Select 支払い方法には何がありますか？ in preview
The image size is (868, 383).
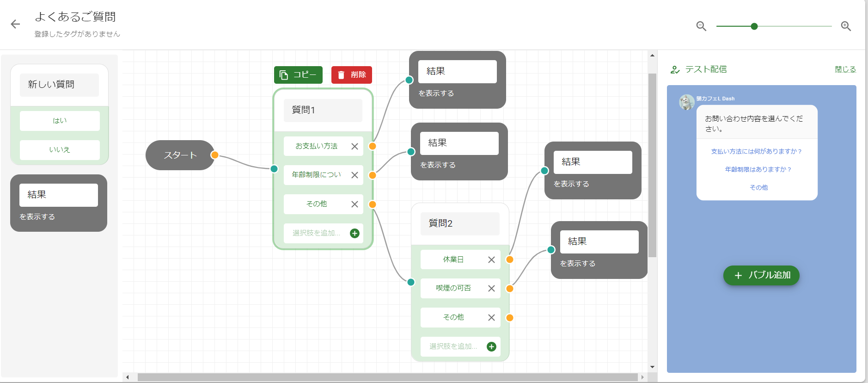tap(757, 151)
